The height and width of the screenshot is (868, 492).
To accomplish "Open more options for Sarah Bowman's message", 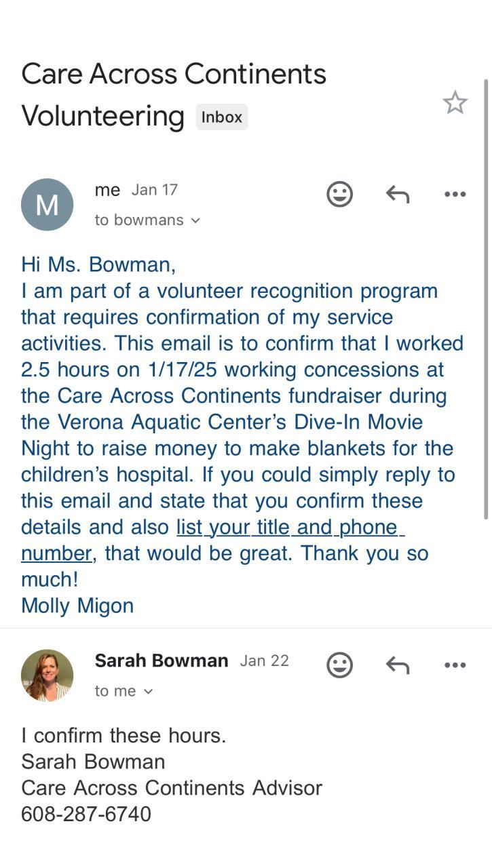I will point(455,665).
